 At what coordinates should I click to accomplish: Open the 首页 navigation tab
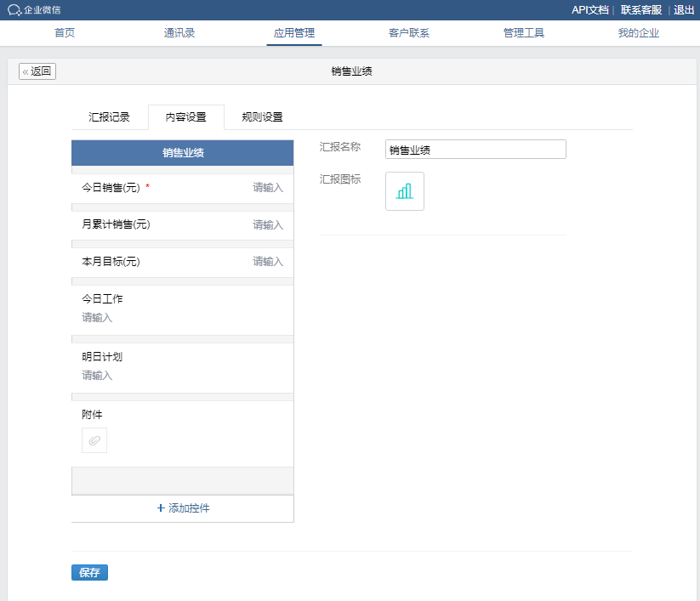pyautogui.click(x=65, y=32)
